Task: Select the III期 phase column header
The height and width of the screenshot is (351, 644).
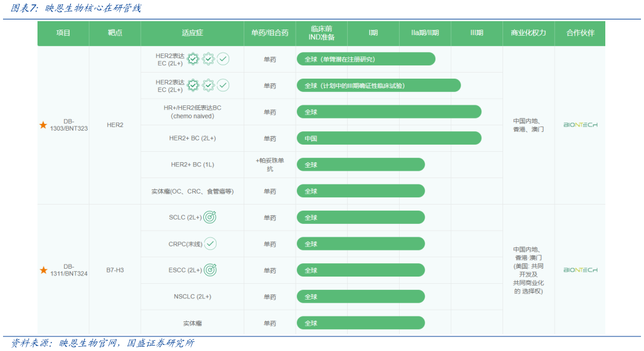Action: click(476, 33)
